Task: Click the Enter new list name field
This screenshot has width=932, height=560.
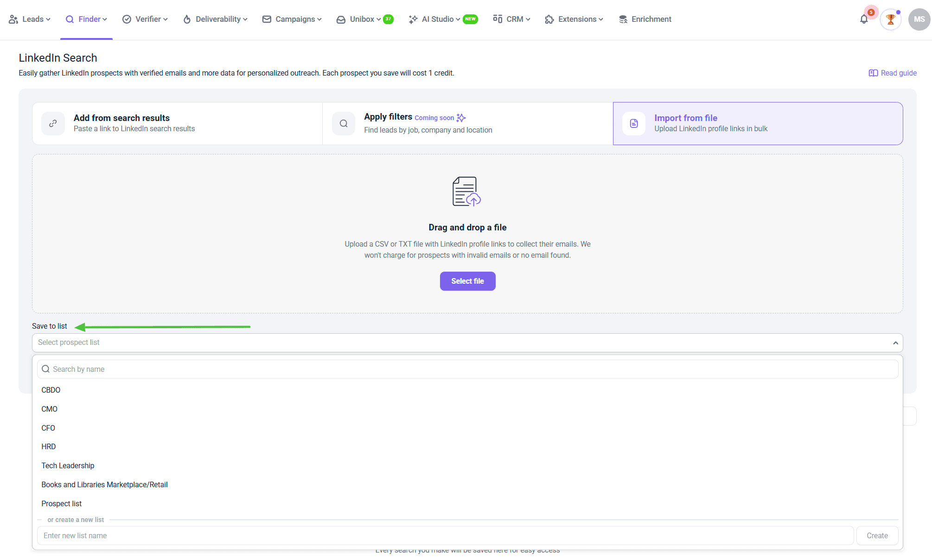Action: [445, 535]
